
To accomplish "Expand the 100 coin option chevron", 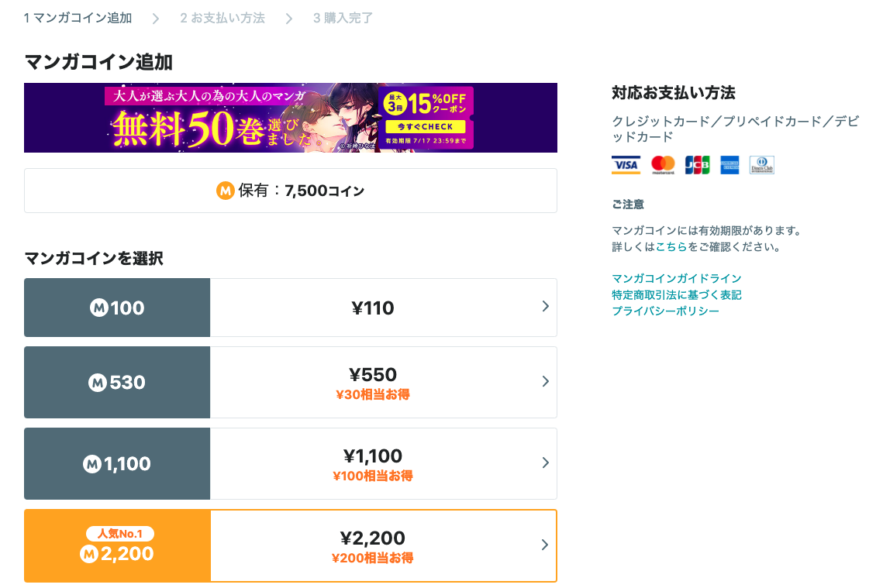I will click(x=545, y=308).
